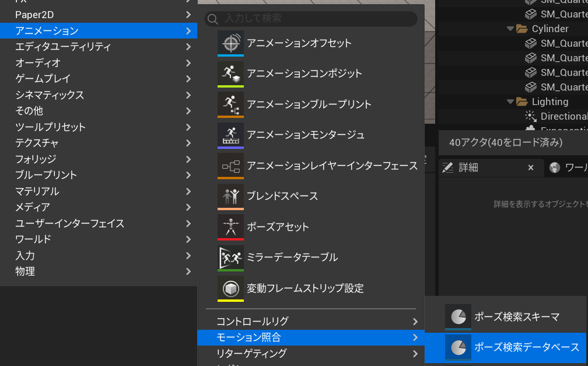Viewport: 588px width, 366px height.
Task: Open the フォリッジ category
Action: [98, 159]
